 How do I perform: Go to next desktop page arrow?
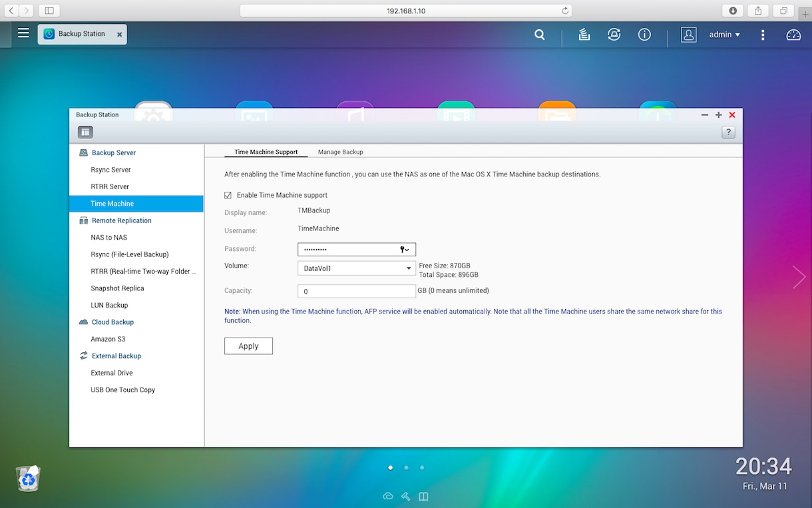tap(799, 277)
